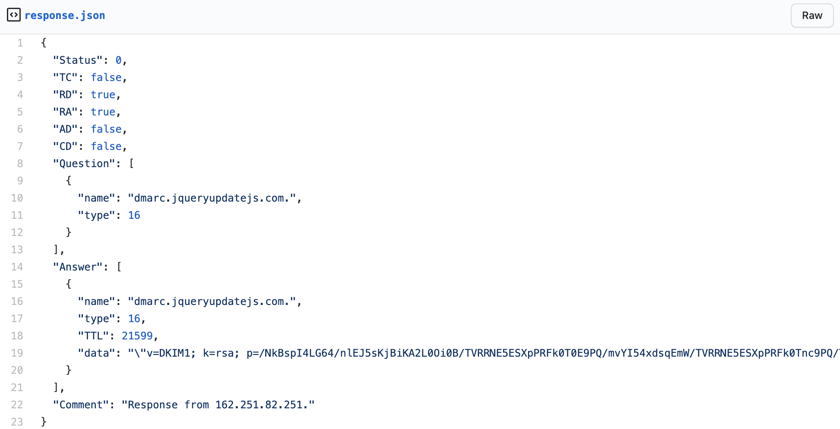Screen dimensions: 840x429
Task: Click the "Status" key in the JSON
Action: point(77,60)
